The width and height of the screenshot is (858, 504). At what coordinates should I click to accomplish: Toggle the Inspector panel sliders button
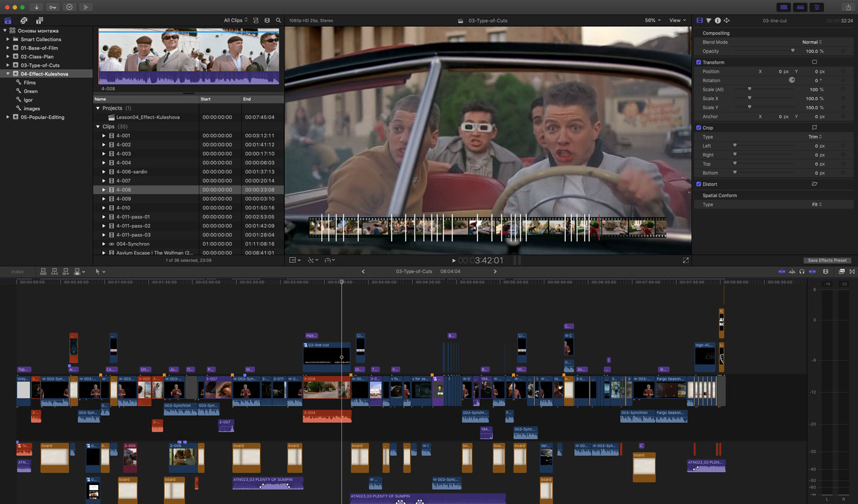816,7
